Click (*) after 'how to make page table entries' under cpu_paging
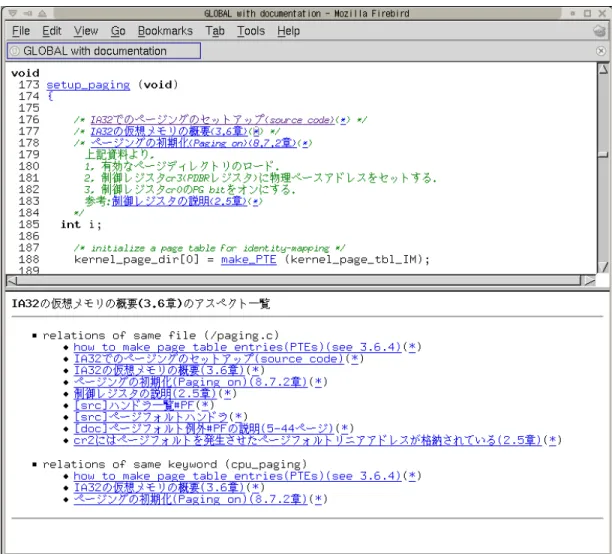 pos(412,476)
